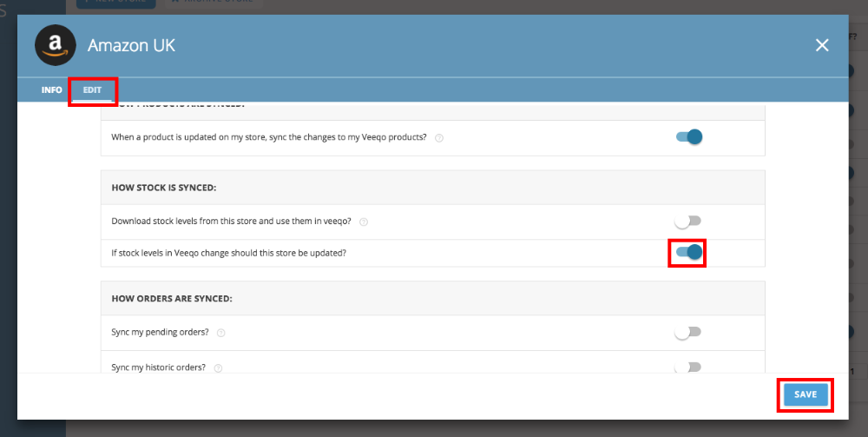Click 'When a product is updated' text
Screen dimensions: 868x437
pos(269,137)
